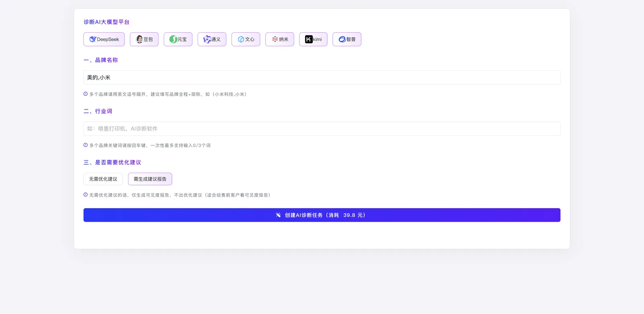Viewport: 644px width, 314px height.
Task: Focus the 行业词 industry keyword input
Action: [322, 128]
